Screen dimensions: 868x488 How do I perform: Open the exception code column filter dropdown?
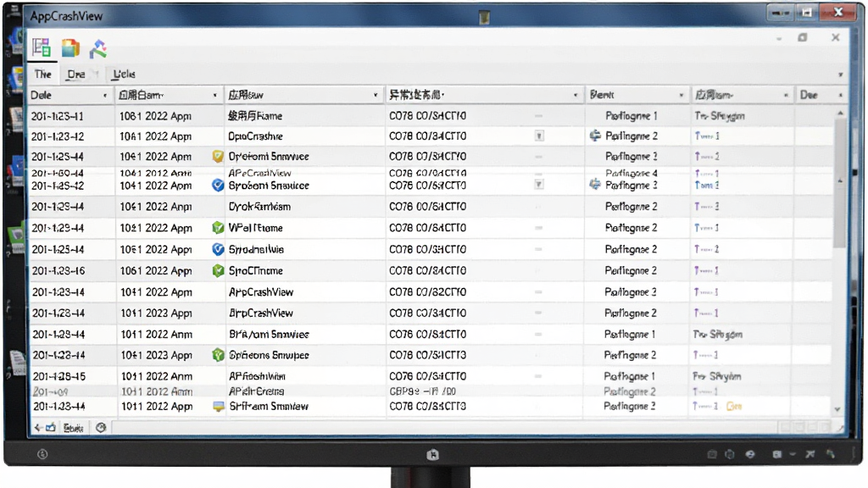click(576, 96)
